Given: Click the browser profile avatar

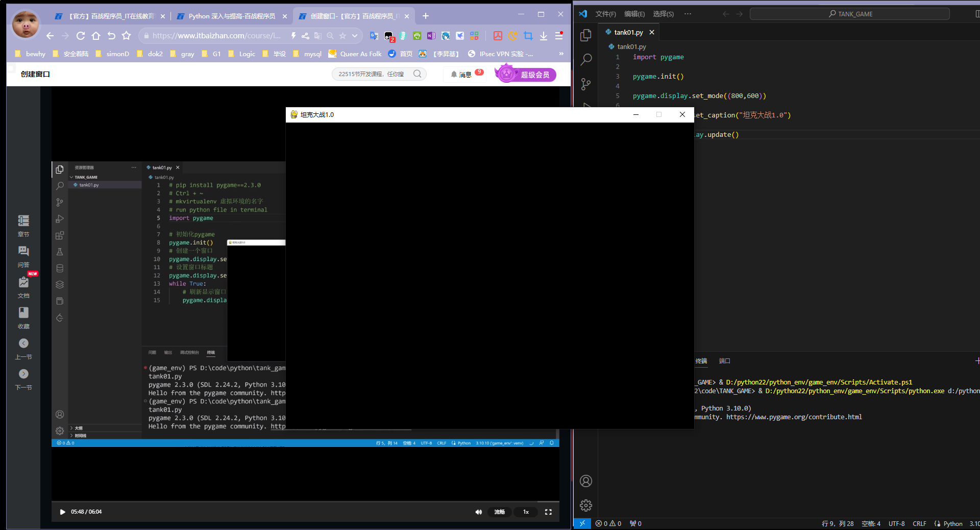Looking at the screenshot, I should (26, 24).
